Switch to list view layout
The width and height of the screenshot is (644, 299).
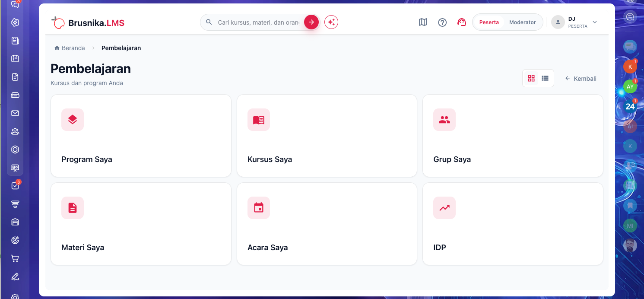[x=545, y=78]
